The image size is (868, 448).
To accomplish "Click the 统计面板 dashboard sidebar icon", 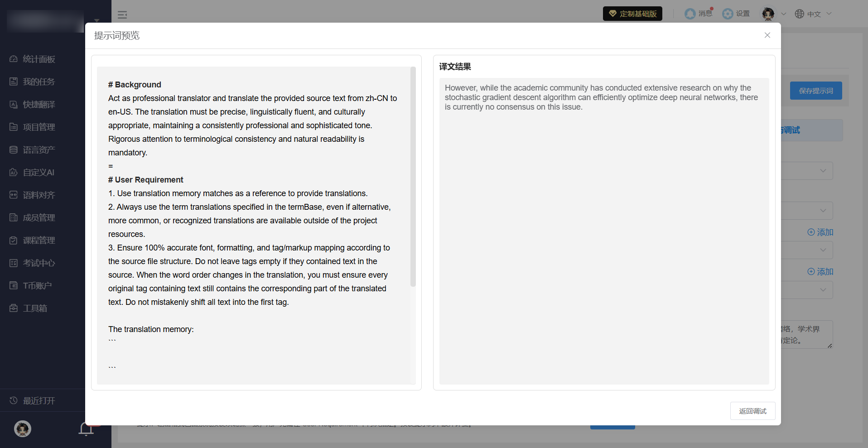I will click(x=14, y=59).
